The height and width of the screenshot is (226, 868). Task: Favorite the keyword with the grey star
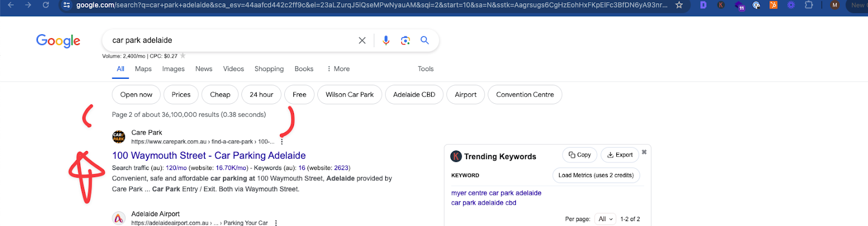coord(183,55)
